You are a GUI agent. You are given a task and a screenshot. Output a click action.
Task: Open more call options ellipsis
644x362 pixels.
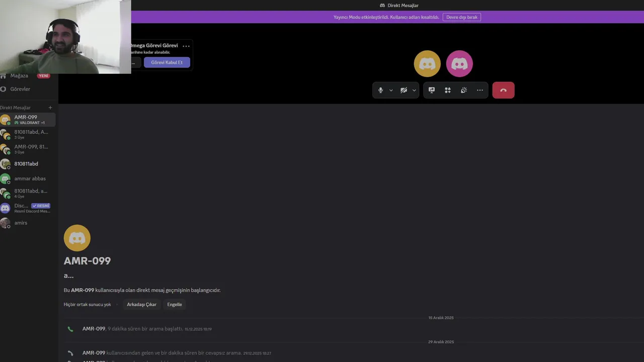(480, 90)
